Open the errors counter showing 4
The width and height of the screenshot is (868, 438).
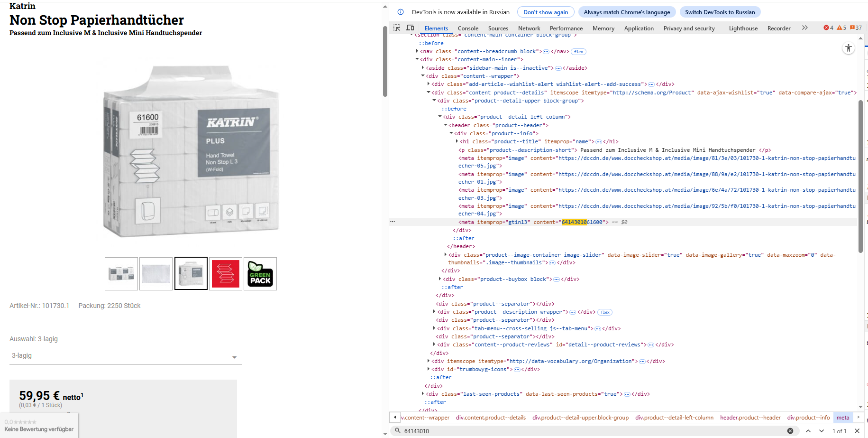pyautogui.click(x=829, y=28)
